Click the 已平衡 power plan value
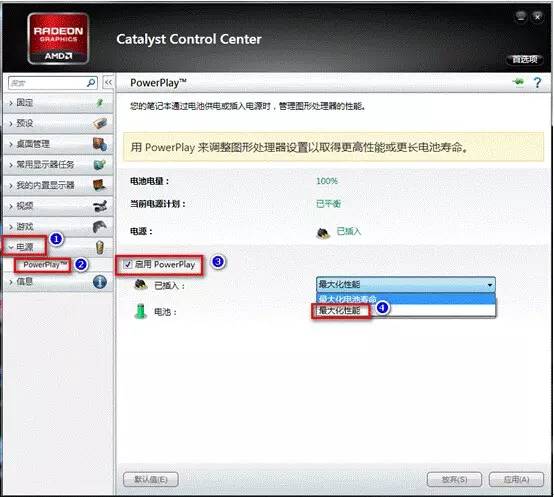Image resolution: width=554 pixels, height=497 pixels. (x=328, y=203)
